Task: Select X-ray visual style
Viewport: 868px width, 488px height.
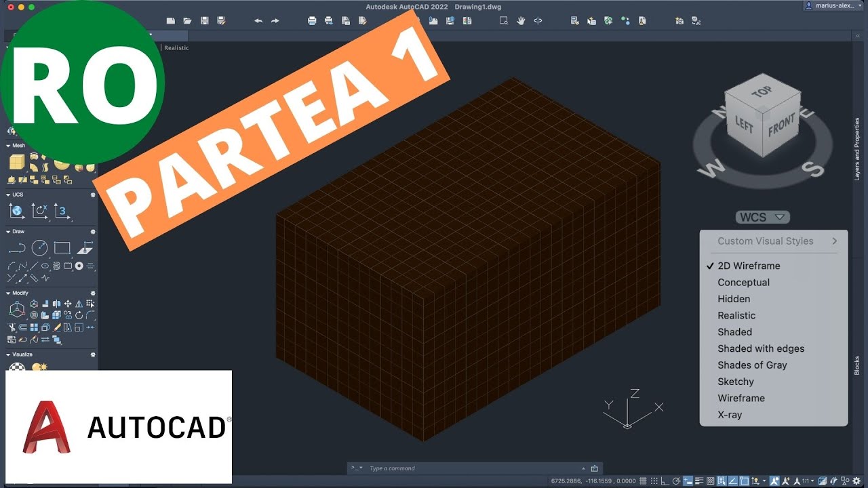Action: point(730,415)
